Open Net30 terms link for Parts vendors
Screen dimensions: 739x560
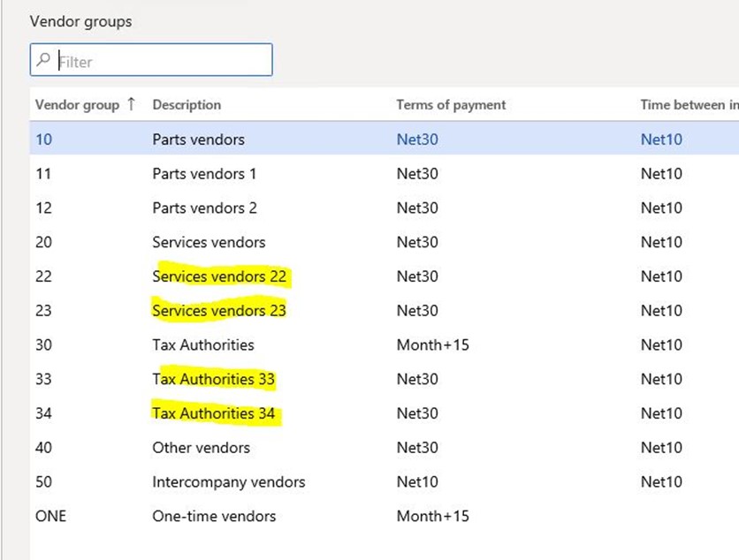(416, 139)
